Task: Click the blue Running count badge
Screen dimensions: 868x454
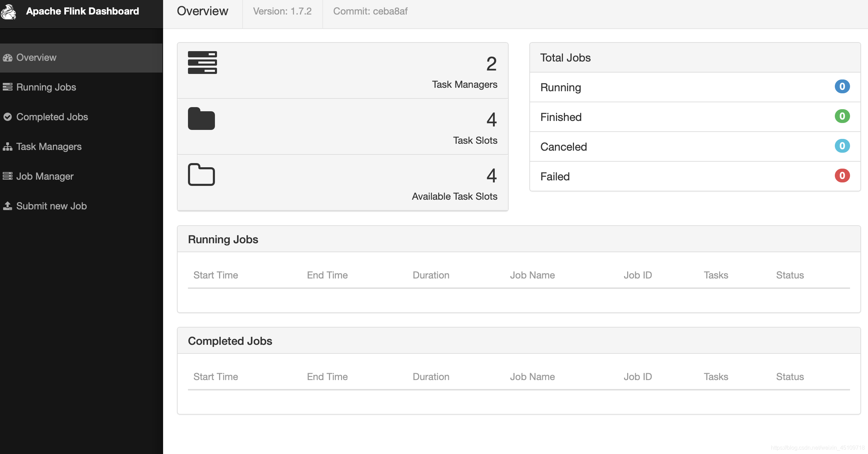Action: 842,86
